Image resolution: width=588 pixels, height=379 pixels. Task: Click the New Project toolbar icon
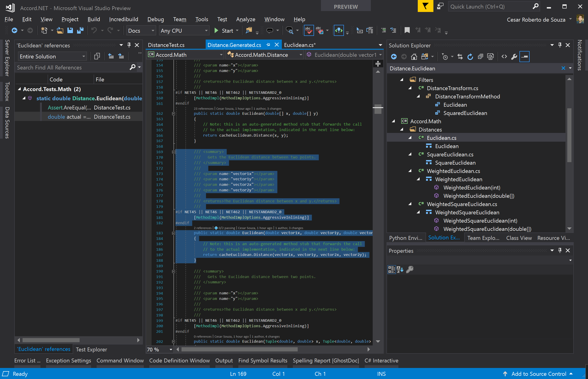[44, 31]
